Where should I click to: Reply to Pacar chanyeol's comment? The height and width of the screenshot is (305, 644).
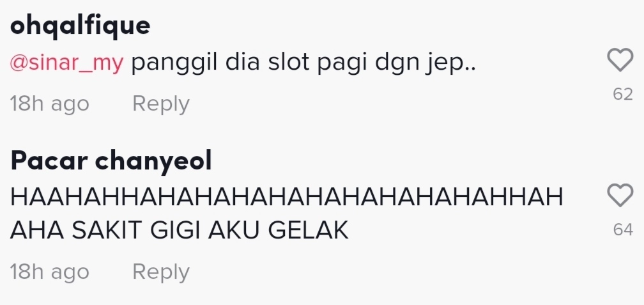point(160,272)
